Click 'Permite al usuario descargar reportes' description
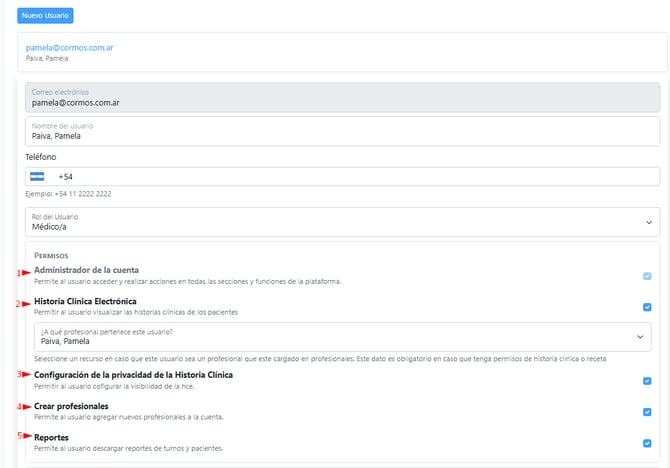670x468 pixels. point(129,448)
